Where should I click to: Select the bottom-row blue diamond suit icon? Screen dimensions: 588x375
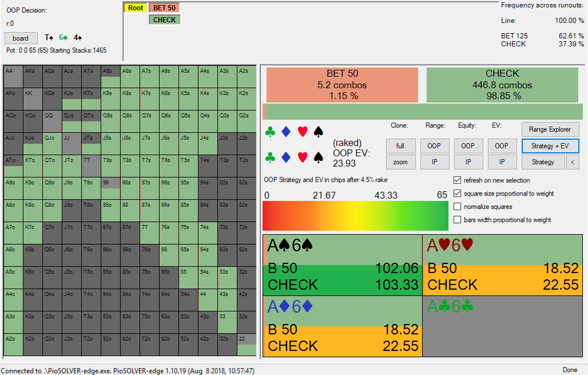point(286,157)
